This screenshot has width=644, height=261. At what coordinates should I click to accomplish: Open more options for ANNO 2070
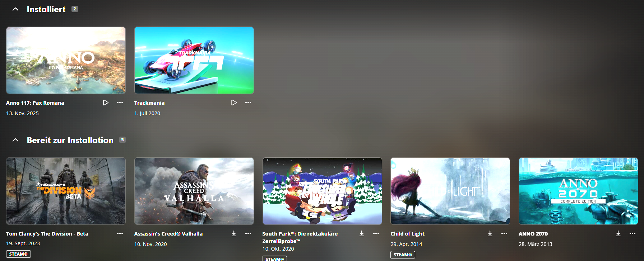click(633, 233)
